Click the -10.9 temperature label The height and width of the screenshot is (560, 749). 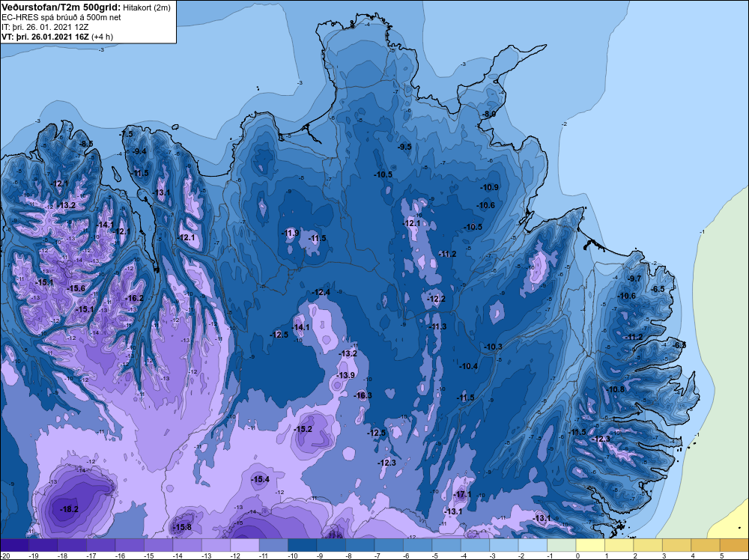(x=490, y=187)
